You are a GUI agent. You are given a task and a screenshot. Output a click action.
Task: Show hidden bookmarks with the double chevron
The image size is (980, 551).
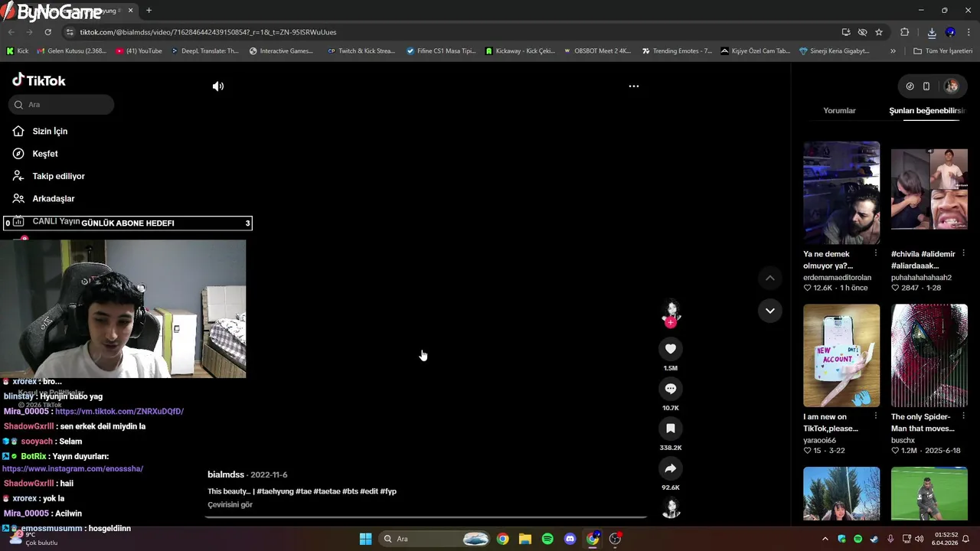point(893,51)
